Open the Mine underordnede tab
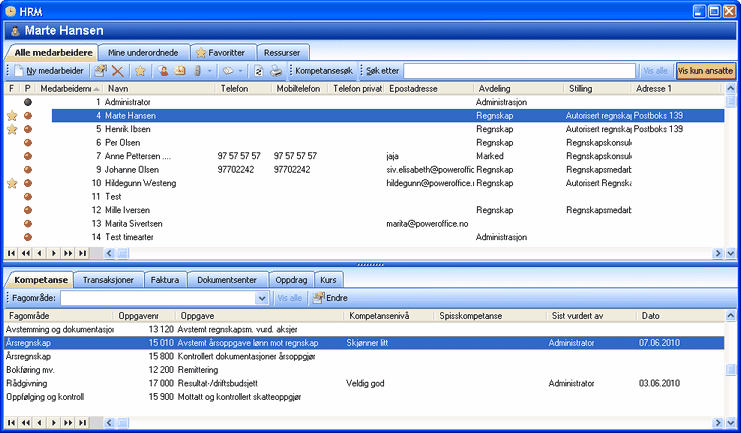The height and width of the screenshot is (433, 741). [143, 53]
